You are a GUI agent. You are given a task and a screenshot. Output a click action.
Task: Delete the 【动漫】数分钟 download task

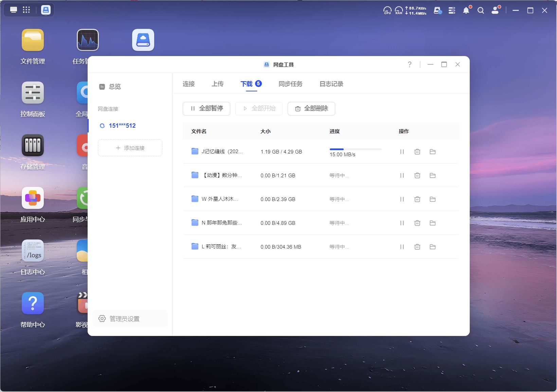417,176
